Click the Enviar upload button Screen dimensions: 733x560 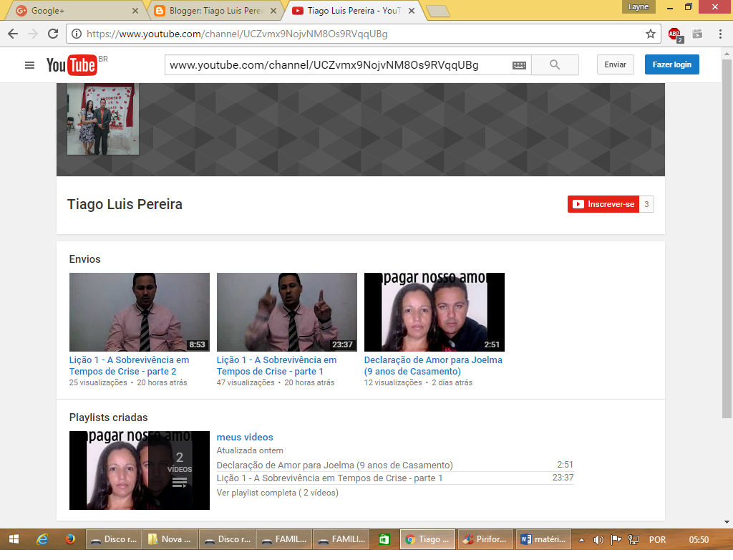point(615,64)
